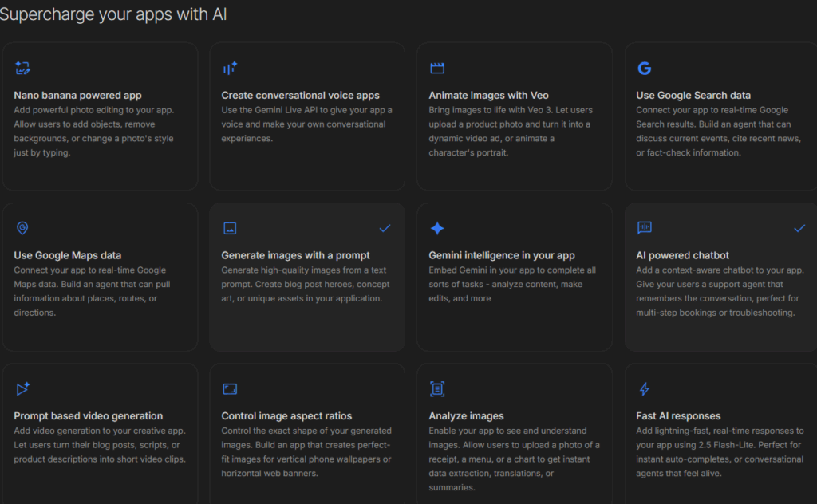This screenshot has height=504, width=817.
Task: Click the conversational voice apps sparkle icon
Action: click(x=230, y=69)
